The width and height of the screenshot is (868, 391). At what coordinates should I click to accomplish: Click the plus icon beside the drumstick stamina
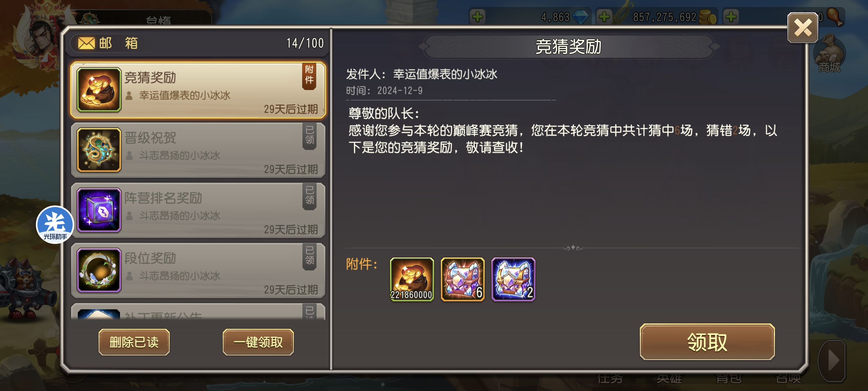[731, 17]
